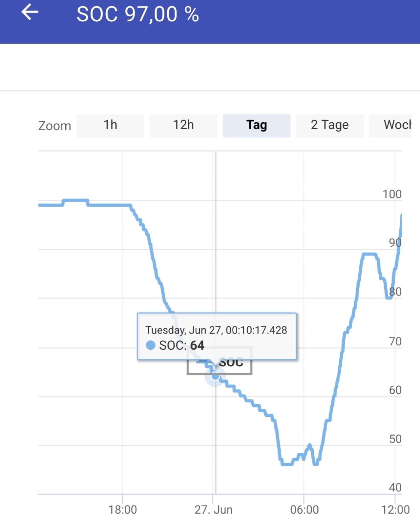Select the Tag zoom tab
The height and width of the screenshot is (530, 420).
coord(257,126)
